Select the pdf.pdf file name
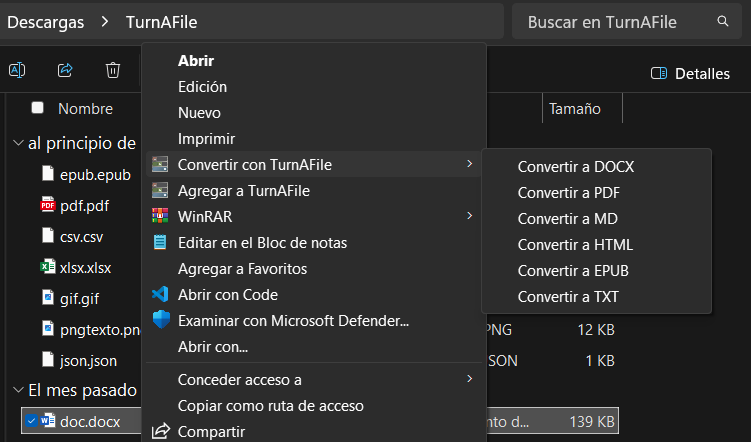751x442 pixels. pos(85,206)
